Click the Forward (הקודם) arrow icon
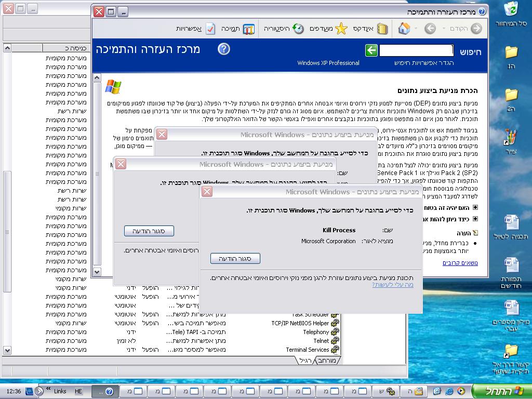The width and height of the screenshot is (532, 399). click(x=476, y=29)
